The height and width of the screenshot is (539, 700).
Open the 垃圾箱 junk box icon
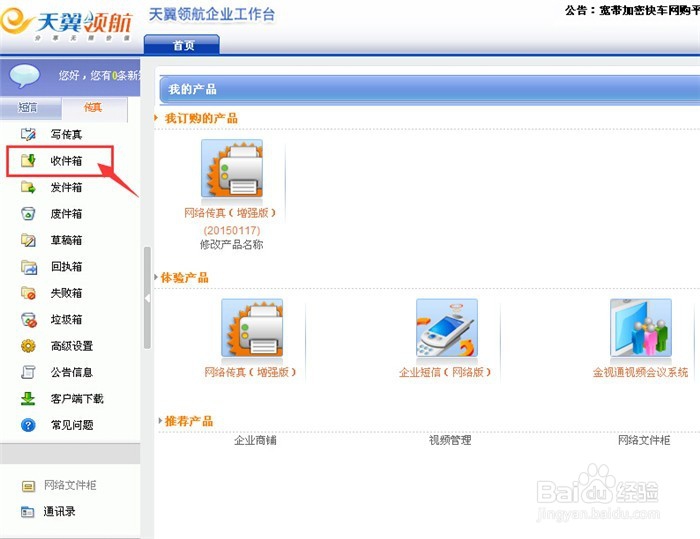[29, 319]
